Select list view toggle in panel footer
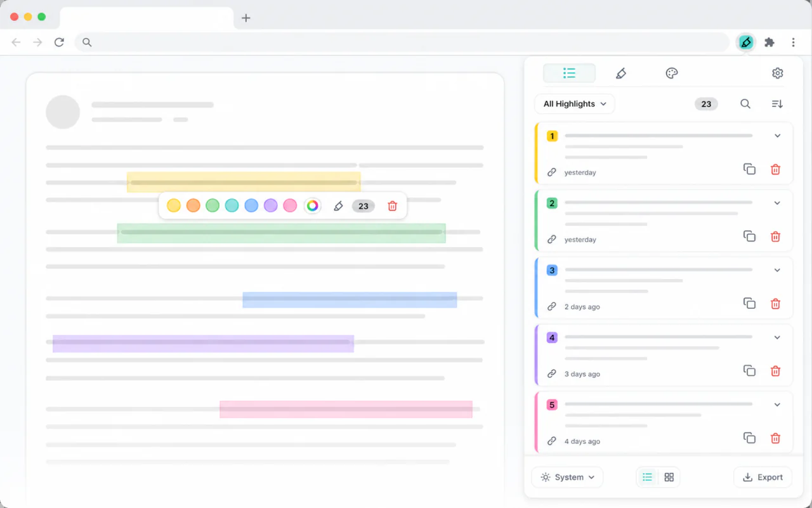Image resolution: width=812 pixels, height=508 pixels. [647, 478]
